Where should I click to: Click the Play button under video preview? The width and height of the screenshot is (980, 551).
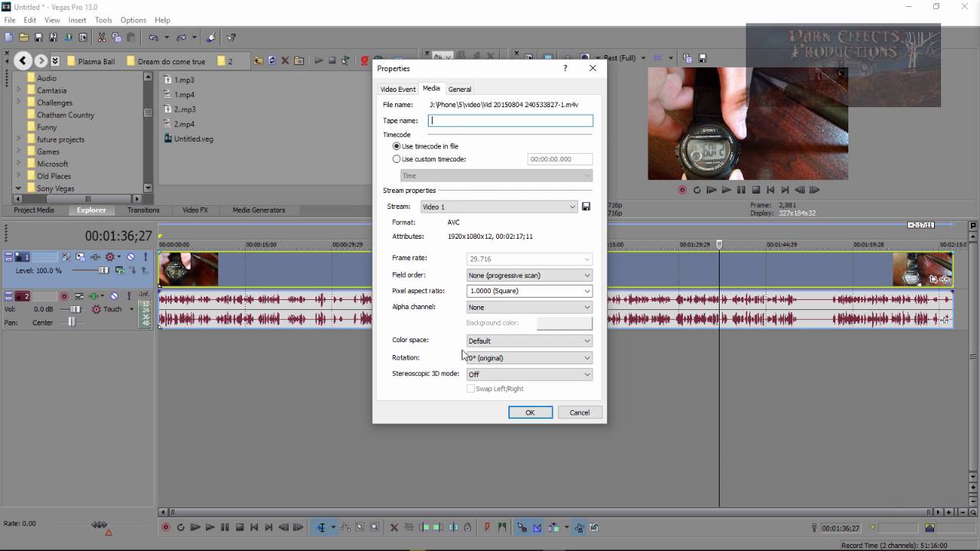pyautogui.click(x=726, y=190)
